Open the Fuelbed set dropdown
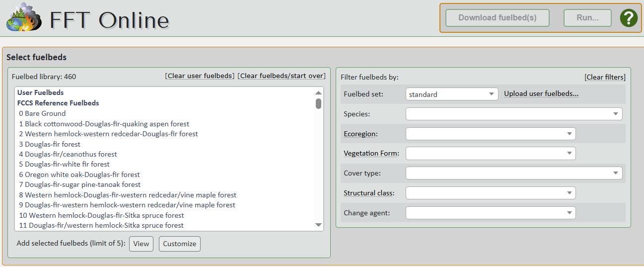The height and width of the screenshot is (267, 644). tap(451, 94)
